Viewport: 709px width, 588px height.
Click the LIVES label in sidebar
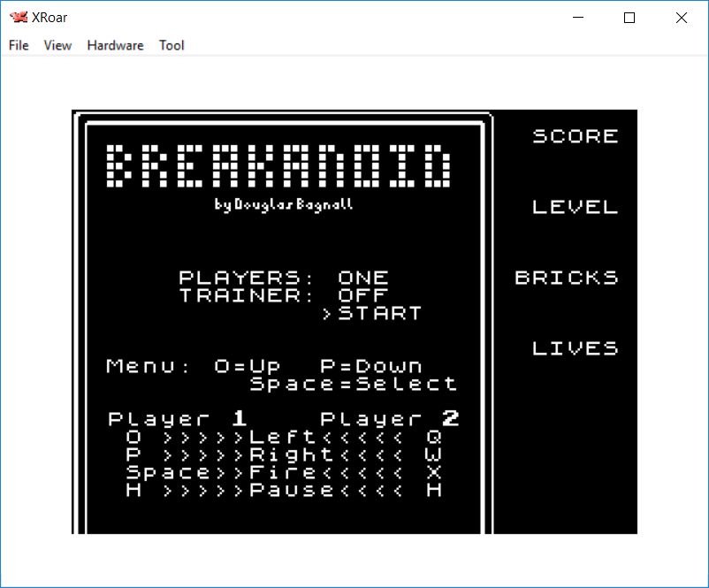576,347
